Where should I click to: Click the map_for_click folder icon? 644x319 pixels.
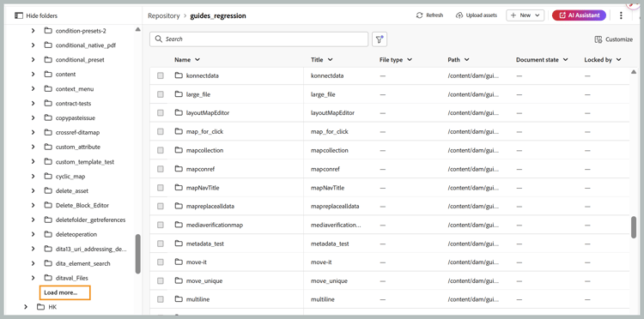179,131
